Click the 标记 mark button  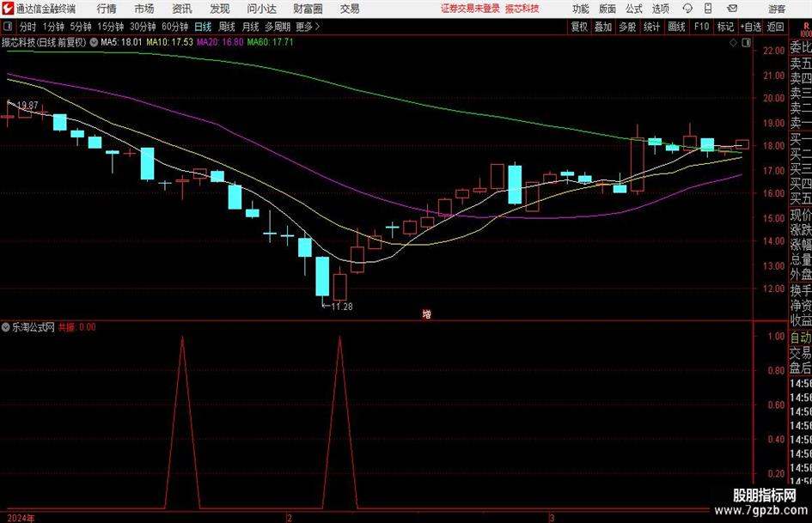725,27
